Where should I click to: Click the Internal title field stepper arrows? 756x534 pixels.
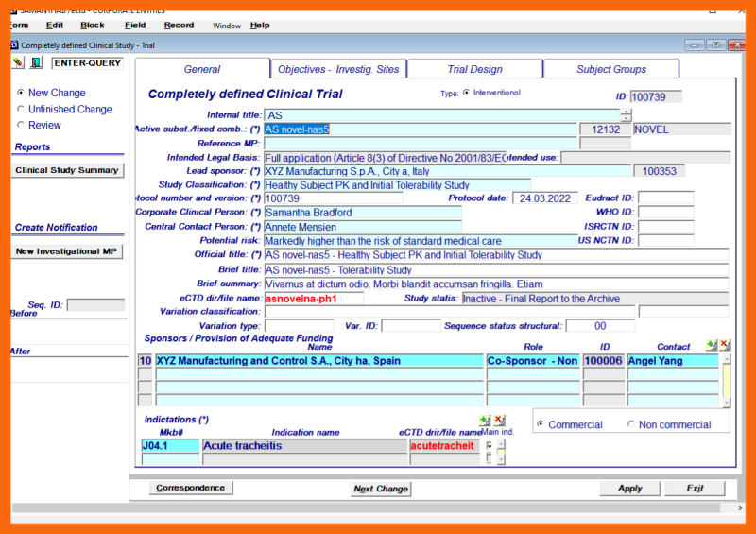coord(626,115)
